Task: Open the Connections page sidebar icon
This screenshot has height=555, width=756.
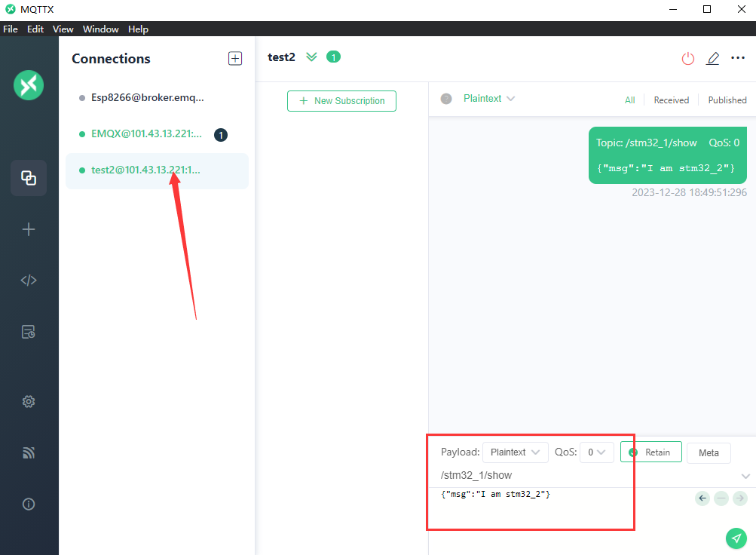Action: click(29, 178)
